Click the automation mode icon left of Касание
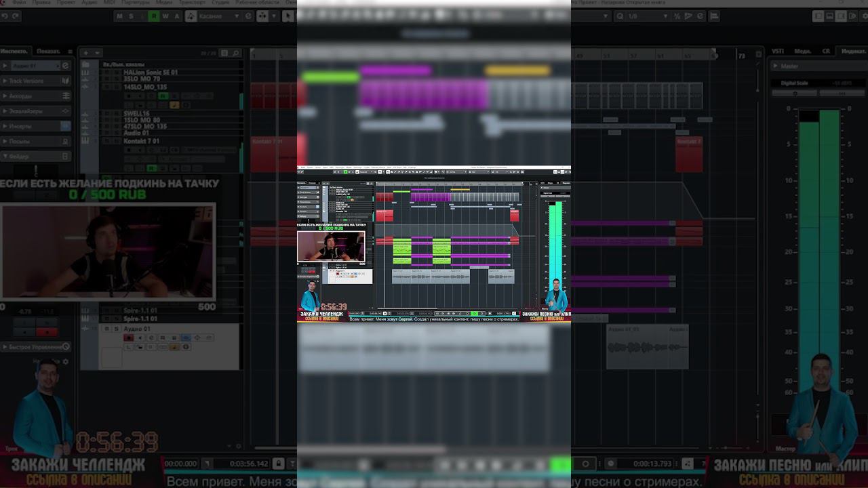This screenshot has height=488, width=868. click(191, 16)
